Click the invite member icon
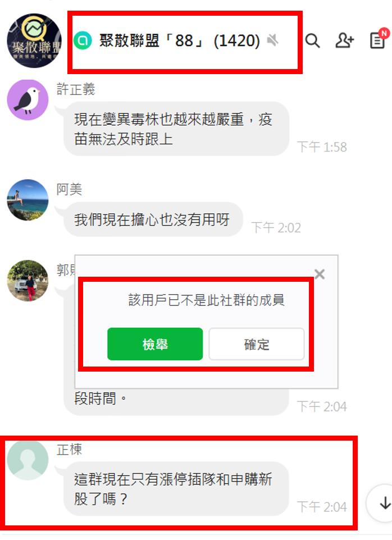Viewport: 392px width, 540px height. pos(344,40)
